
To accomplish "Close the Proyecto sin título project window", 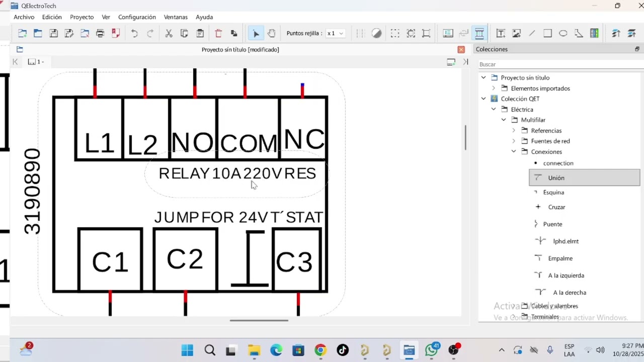I will [461, 49].
